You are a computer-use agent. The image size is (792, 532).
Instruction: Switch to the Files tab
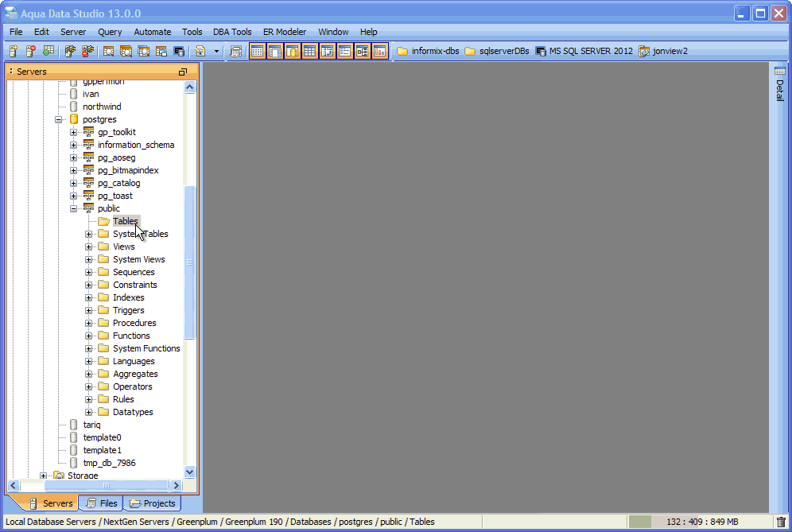[102, 503]
